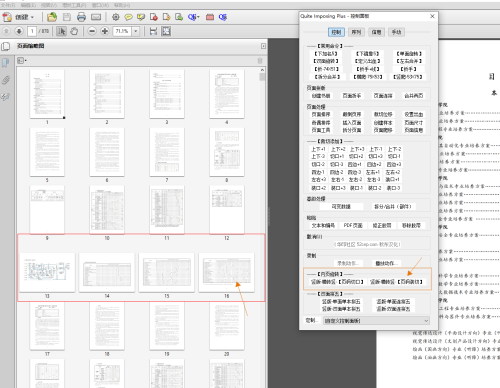Open Page Thumbnails sidebar icon
Image resolution: width=500 pixels, height=388 pixels.
pos(6,46)
